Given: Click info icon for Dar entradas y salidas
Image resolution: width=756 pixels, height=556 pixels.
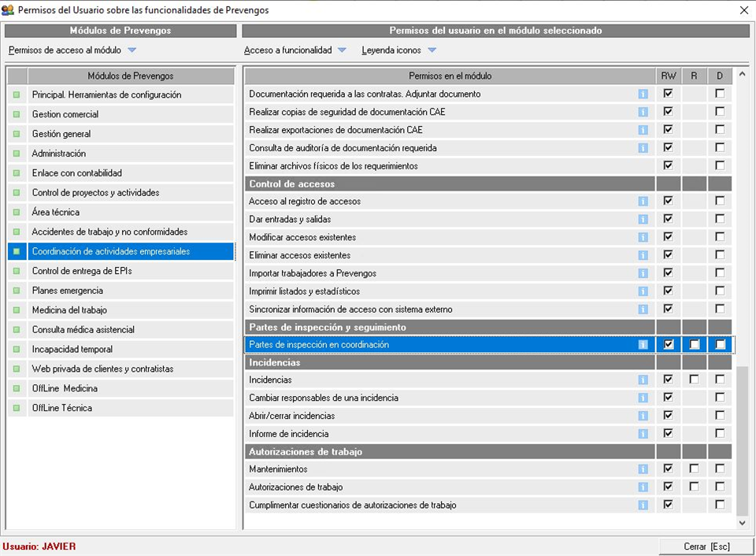Looking at the screenshot, I should click(x=643, y=220).
